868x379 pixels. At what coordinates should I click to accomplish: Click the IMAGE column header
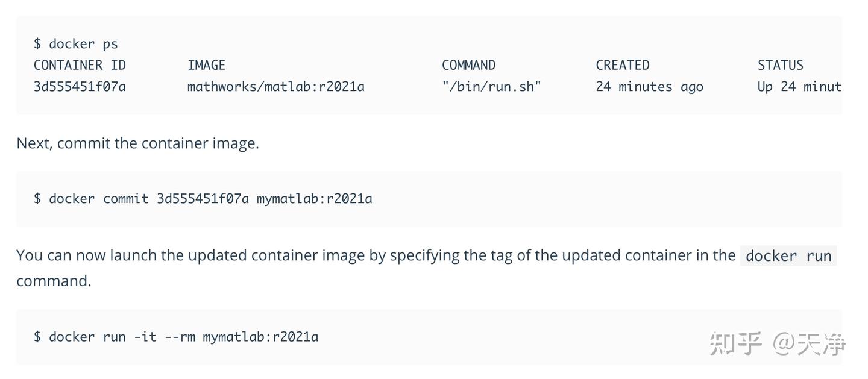tap(206, 65)
